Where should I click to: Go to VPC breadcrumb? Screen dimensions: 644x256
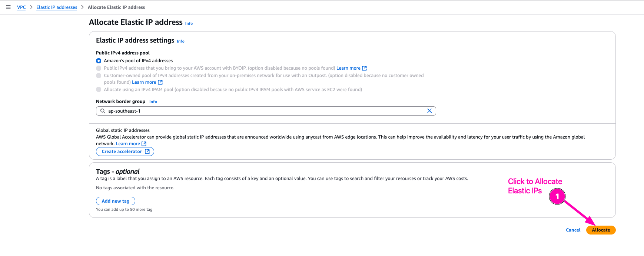click(21, 7)
